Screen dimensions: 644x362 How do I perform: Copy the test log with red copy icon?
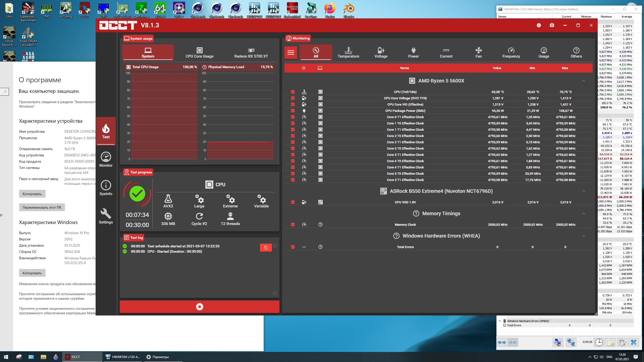[x=266, y=248]
